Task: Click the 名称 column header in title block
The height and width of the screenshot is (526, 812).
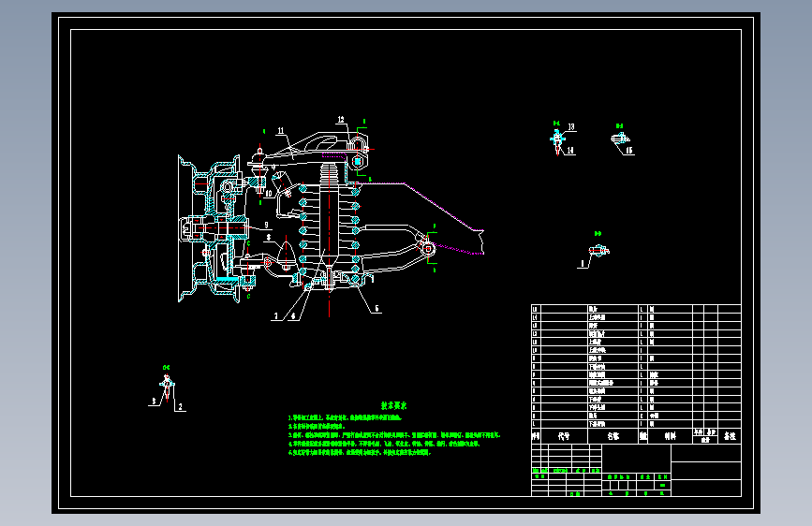Action: (613, 436)
